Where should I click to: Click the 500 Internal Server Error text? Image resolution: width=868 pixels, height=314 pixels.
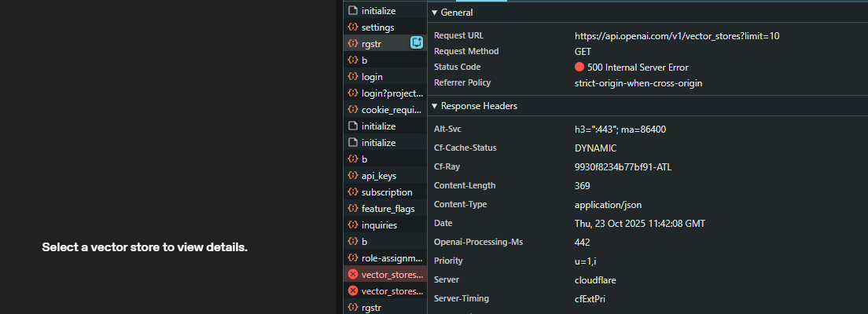(638, 67)
